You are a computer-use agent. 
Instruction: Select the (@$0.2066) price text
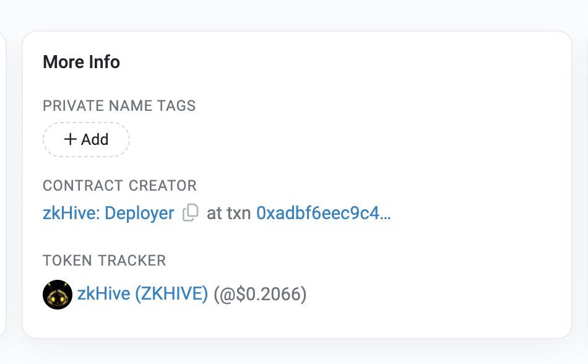(x=260, y=294)
